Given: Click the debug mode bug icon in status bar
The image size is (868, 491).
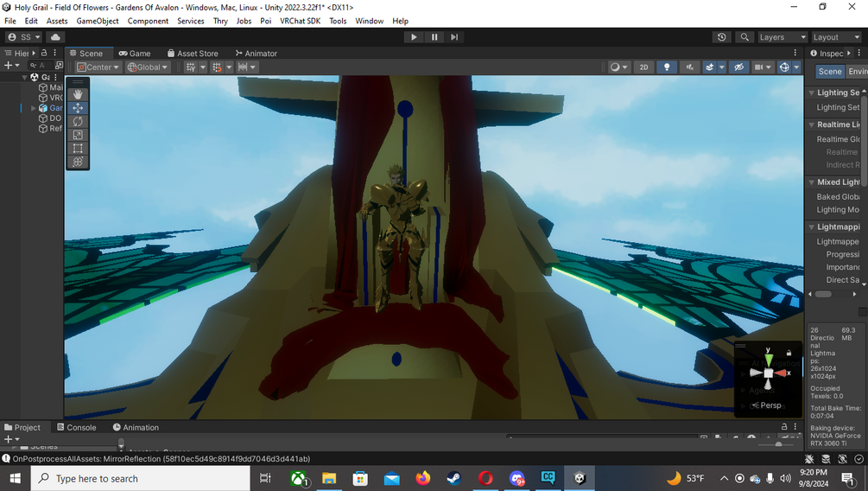Looking at the screenshot, I should pyautogui.click(x=810, y=459).
